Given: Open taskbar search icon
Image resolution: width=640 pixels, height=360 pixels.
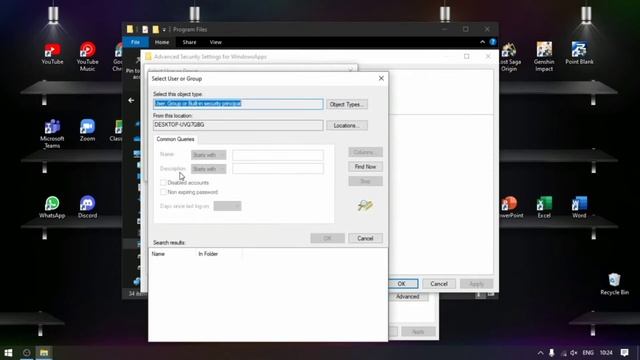Looking at the screenshot, I should [27, 353].
